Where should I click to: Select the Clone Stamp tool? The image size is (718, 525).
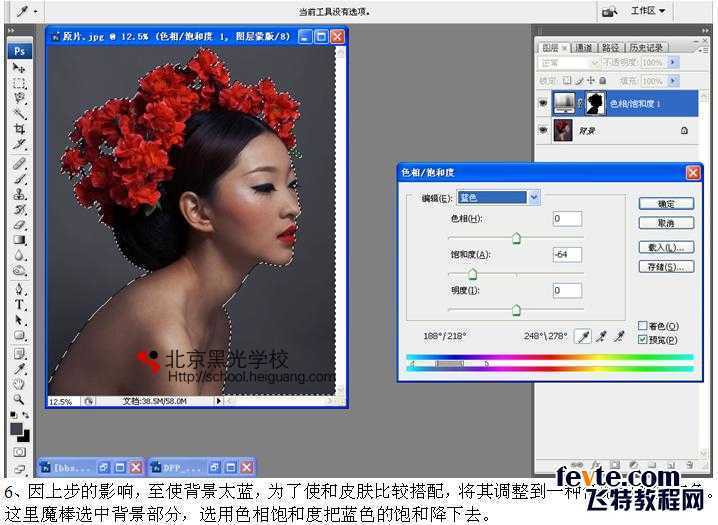coord(19,194)
